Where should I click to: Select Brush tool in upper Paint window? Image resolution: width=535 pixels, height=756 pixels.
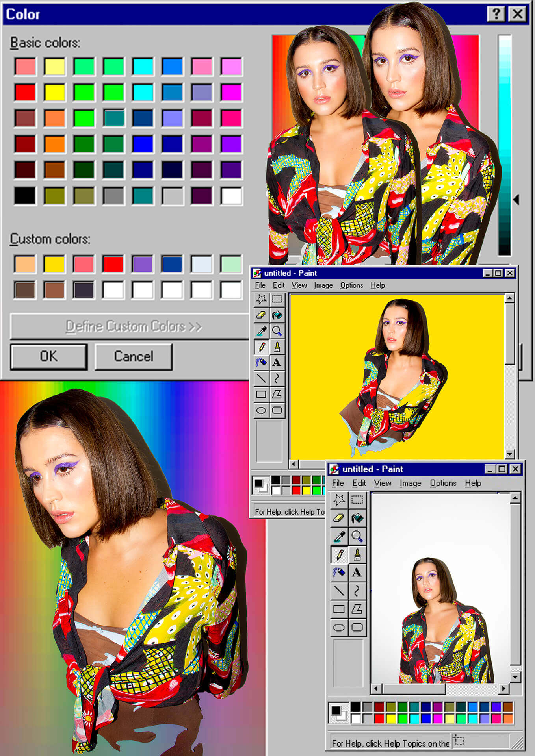(x=277, y=347)
